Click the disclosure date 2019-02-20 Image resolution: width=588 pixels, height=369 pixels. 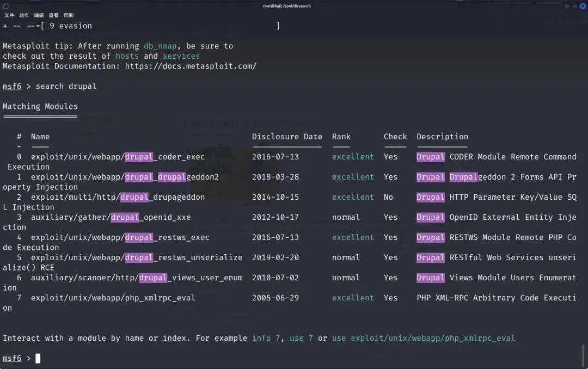[x=275, y=257]
